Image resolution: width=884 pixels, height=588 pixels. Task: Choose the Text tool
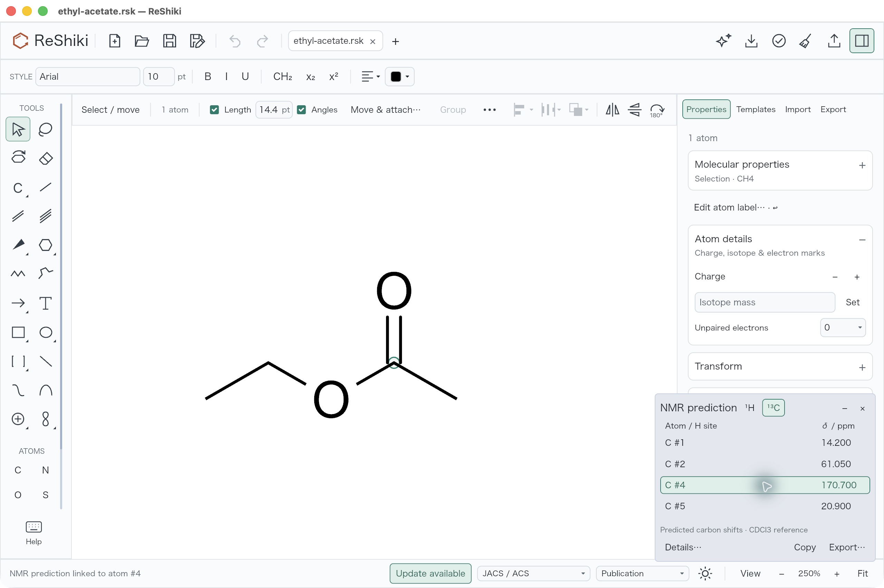coord(45,303)
